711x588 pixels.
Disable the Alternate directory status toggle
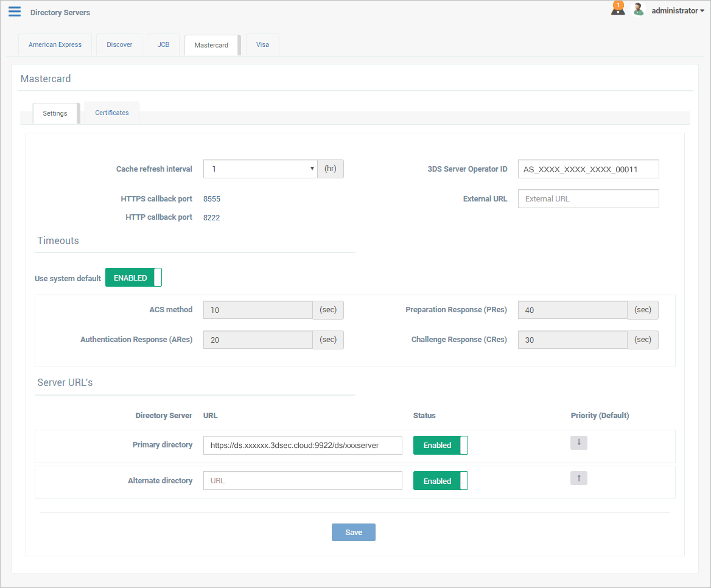point(440,481)
